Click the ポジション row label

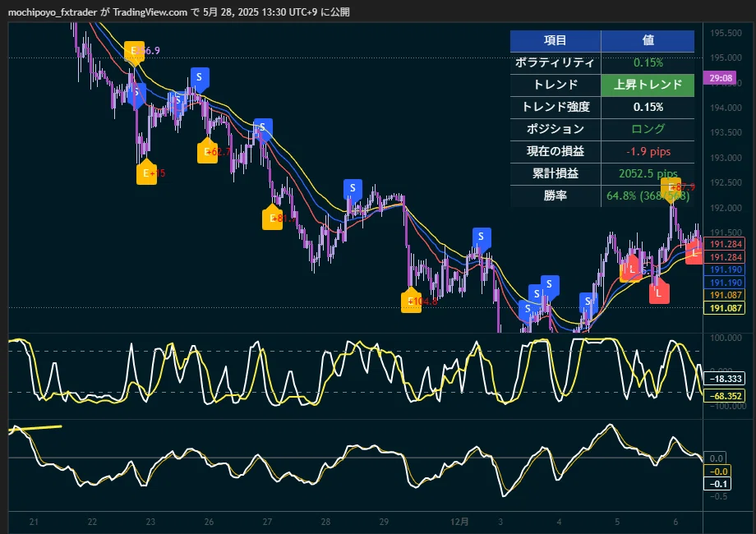(555, 129)
